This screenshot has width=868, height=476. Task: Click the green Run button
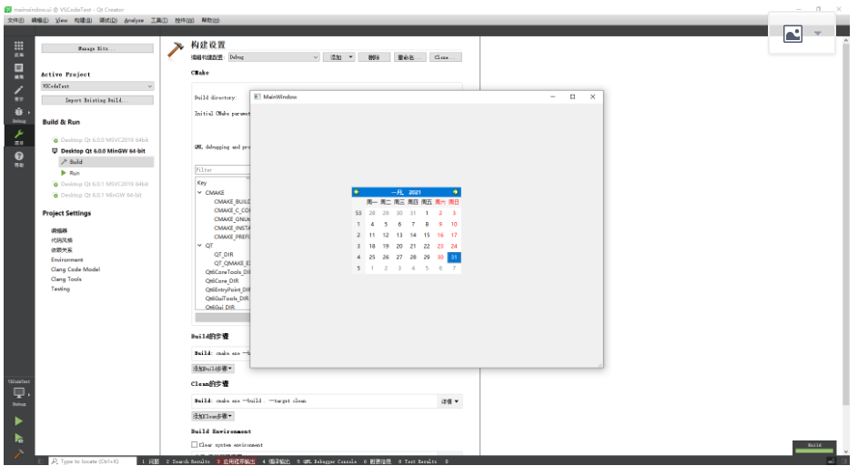click(19, 421)
